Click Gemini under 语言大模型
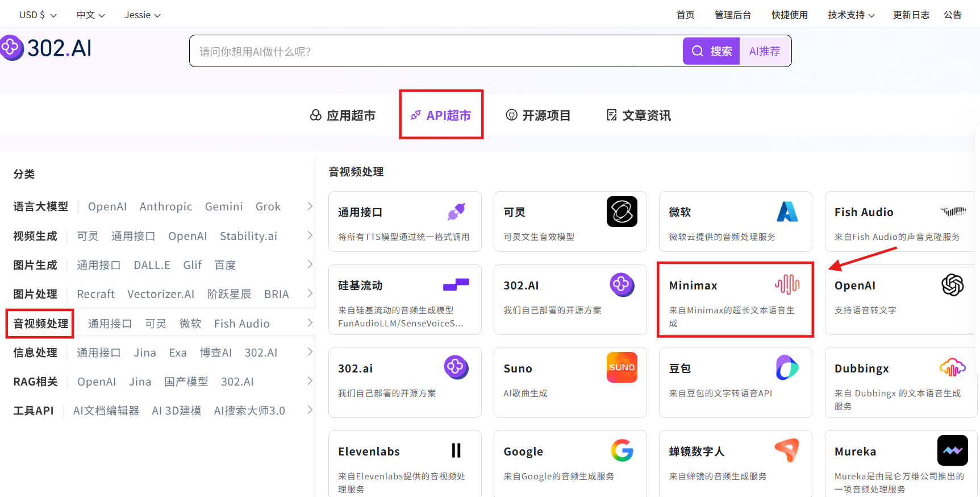The image size is (980, 497). (x=224, y=206)
